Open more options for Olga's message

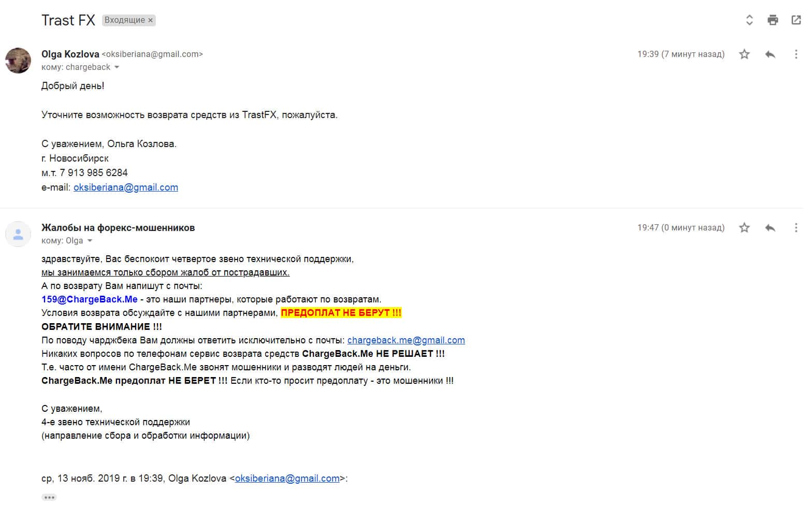pos(796,54)
